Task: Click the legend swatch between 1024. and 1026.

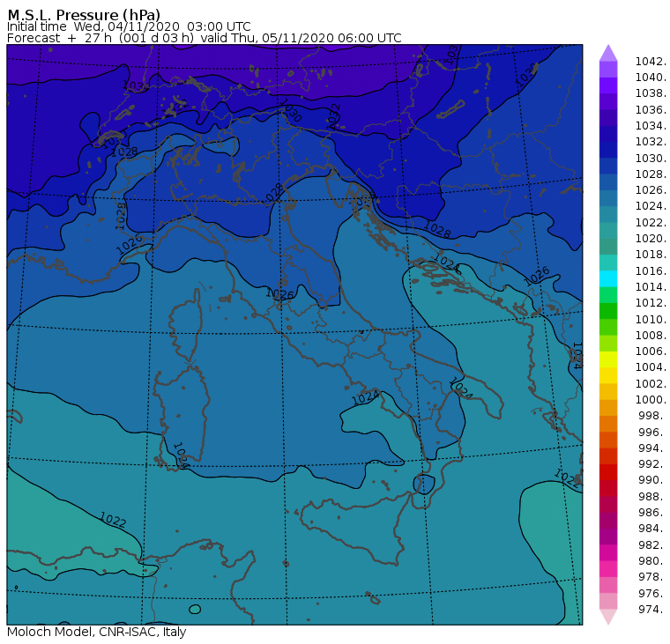Action: click(x=608, y=198)
